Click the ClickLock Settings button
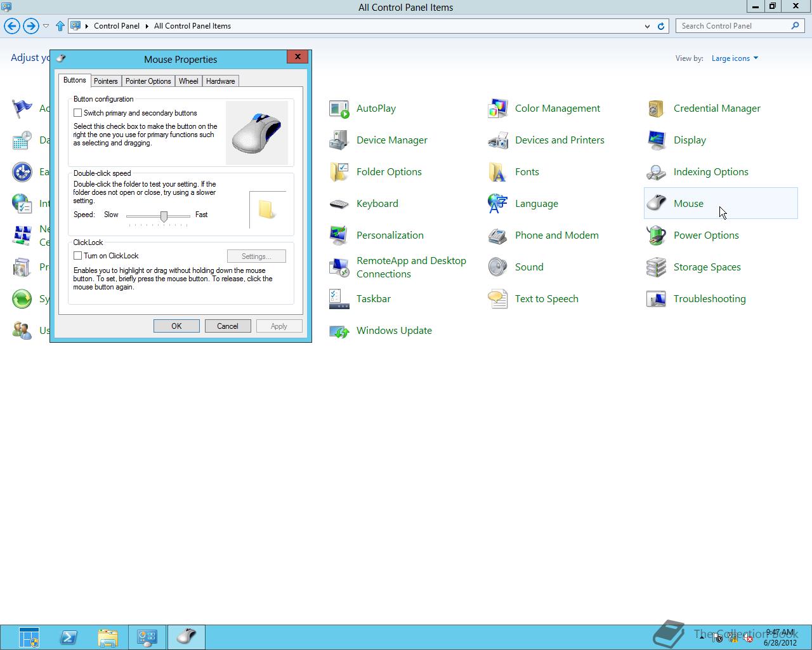This screenshot has height=650, width=812. coord(256,256)
